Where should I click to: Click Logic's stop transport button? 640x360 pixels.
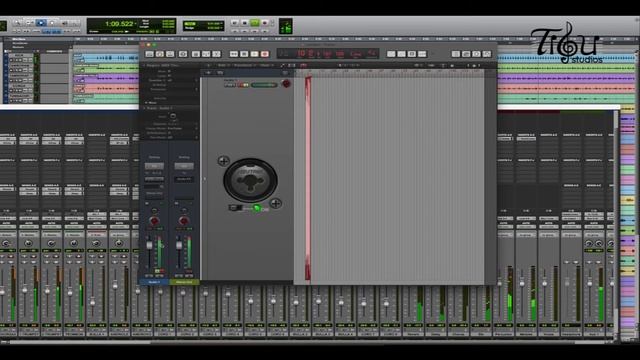[244, 54]
